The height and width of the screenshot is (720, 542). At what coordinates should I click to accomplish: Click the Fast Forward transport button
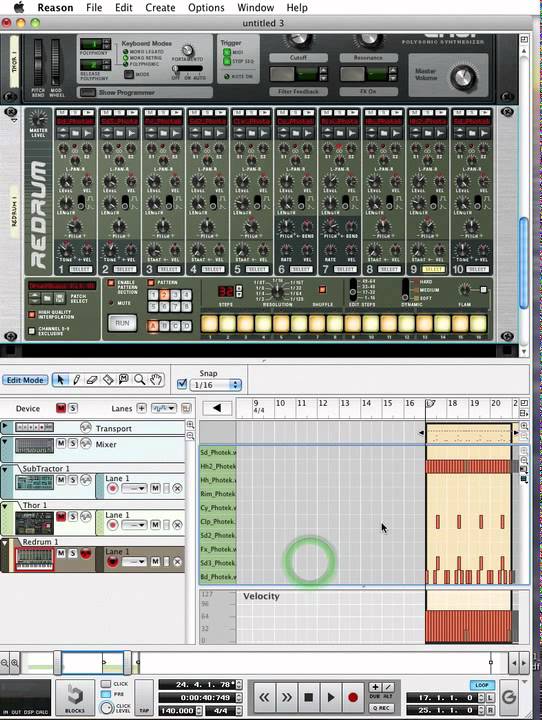click(x=286, y=698)
